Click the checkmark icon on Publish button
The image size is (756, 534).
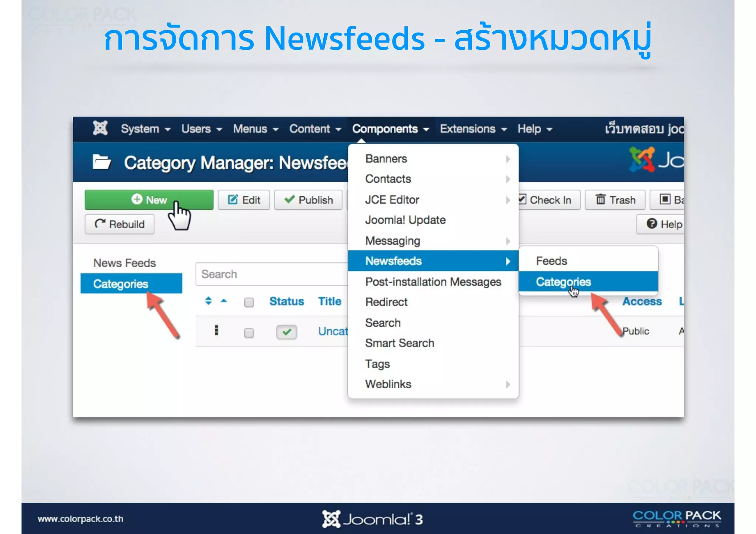(x=289, y=199)
